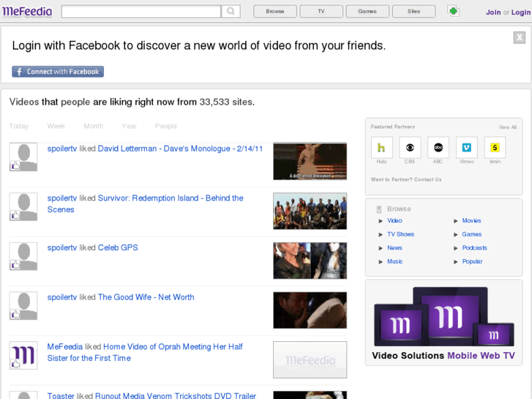This screenshot has height=399, width=532.
Task: Open the Hulu partner icon
Action: pyautogui.click(x=381, y=148)
